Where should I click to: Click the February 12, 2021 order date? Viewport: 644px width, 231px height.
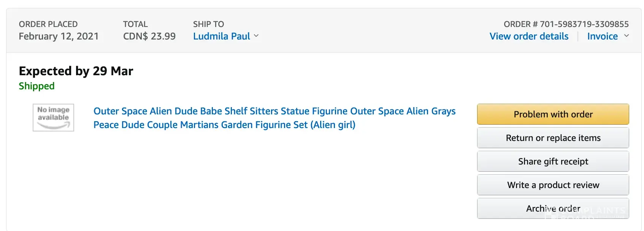tap(59, 36)
